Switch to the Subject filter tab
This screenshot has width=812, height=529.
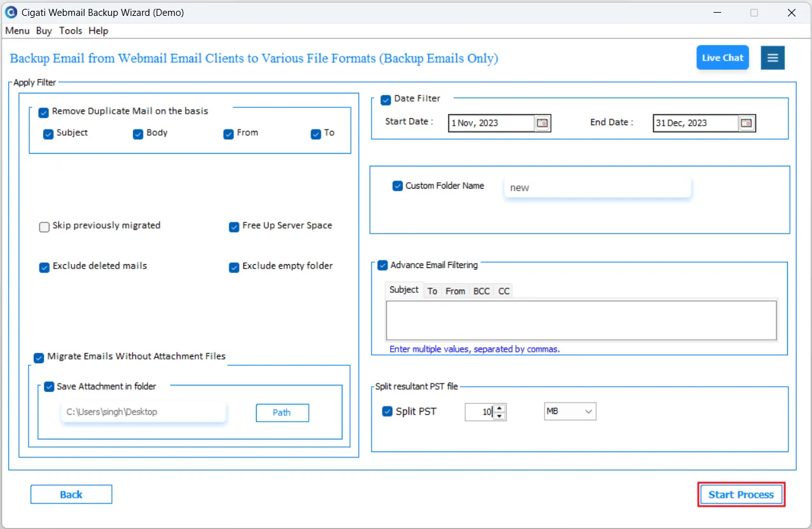click(x=404, y=290)
